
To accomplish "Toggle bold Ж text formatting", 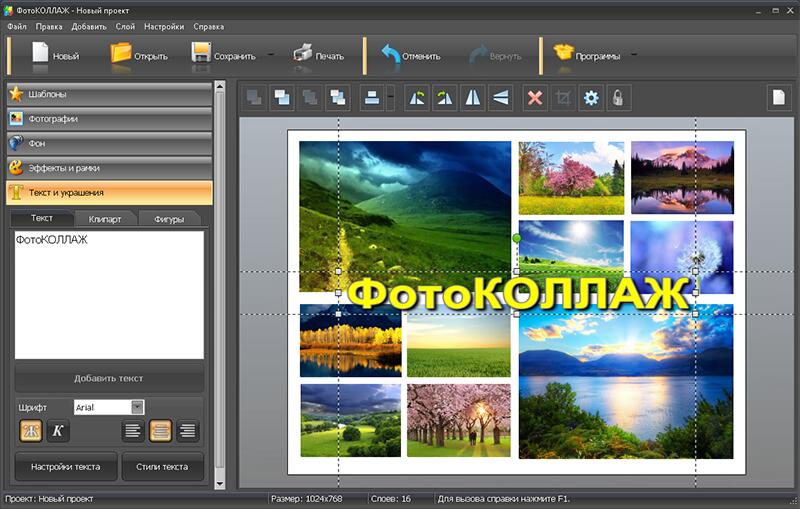I will click(31, 431).
